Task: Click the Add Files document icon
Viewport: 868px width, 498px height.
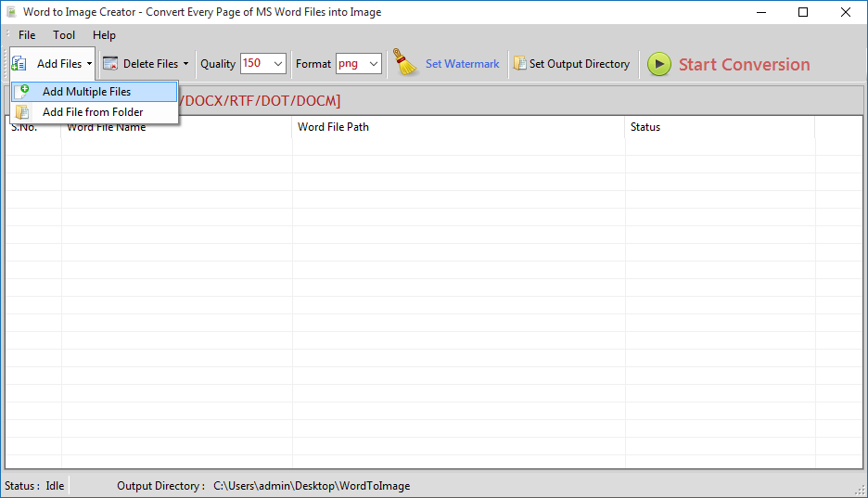Action: coord(19,64)
